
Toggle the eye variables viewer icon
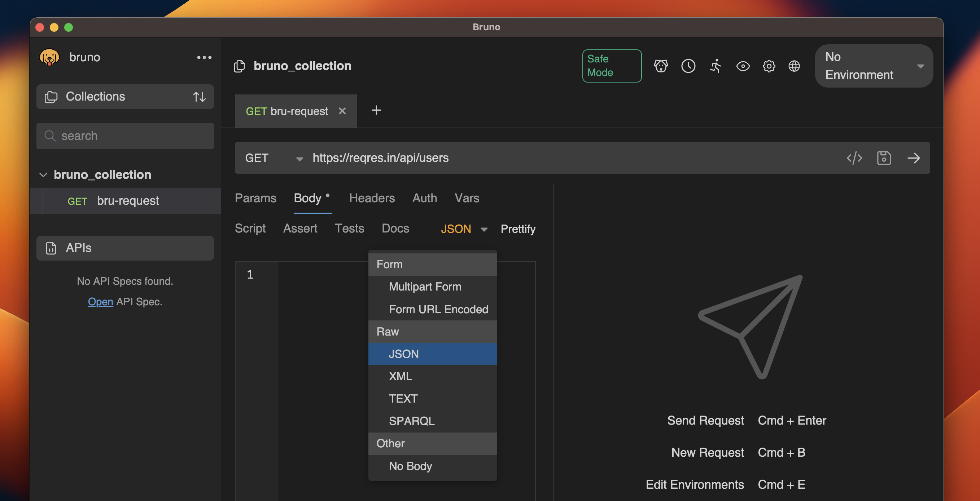(x=743, y=66)
